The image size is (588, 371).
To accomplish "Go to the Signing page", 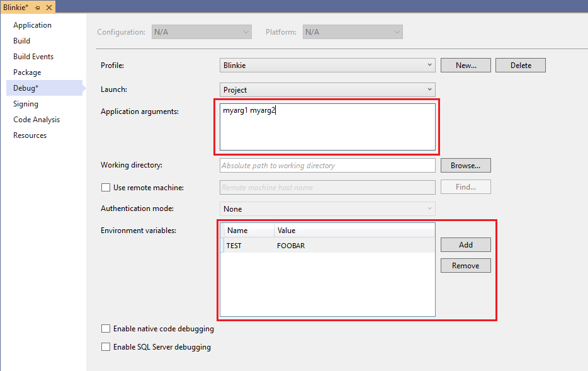I will 26,104.
